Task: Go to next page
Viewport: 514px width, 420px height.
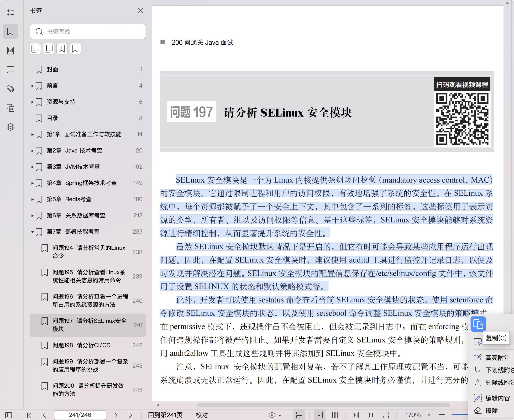Action: coord(116,415)
